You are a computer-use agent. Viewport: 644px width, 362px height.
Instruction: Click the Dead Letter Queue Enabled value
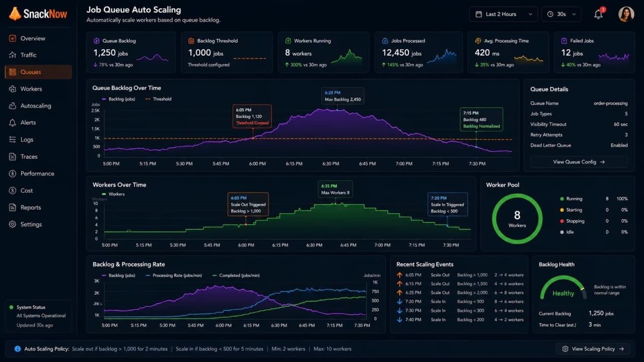tap(619, 145)
